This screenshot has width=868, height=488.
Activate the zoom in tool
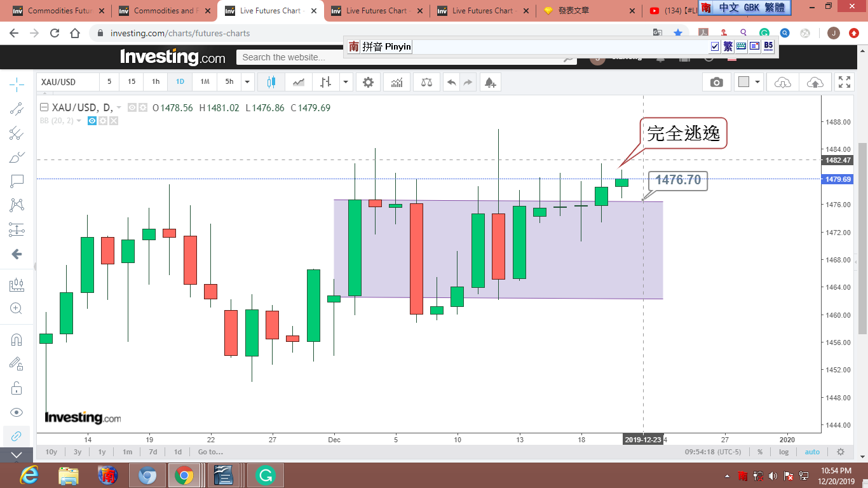pos(17,309)
